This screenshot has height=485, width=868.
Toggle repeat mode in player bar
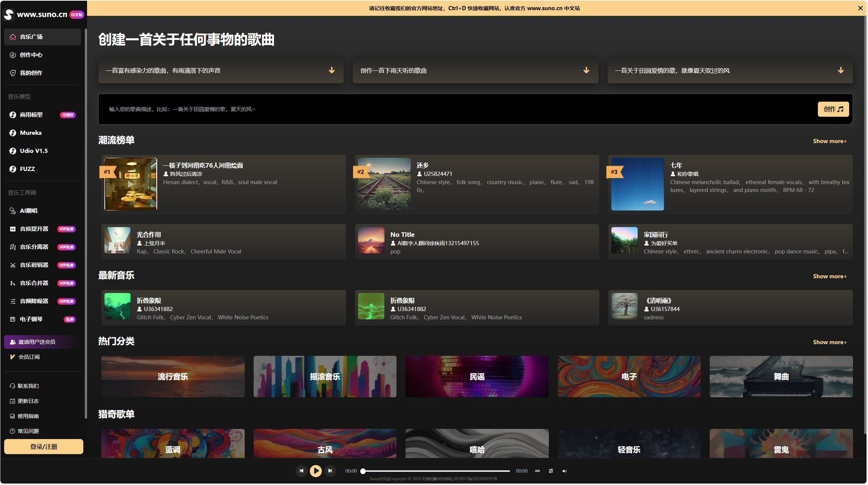(551, 471)
